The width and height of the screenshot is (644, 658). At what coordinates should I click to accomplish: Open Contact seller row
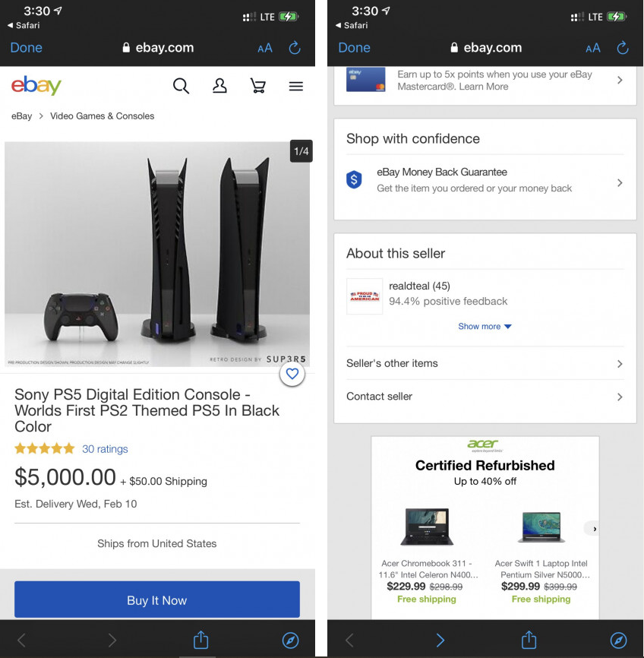tap(485, 397)
